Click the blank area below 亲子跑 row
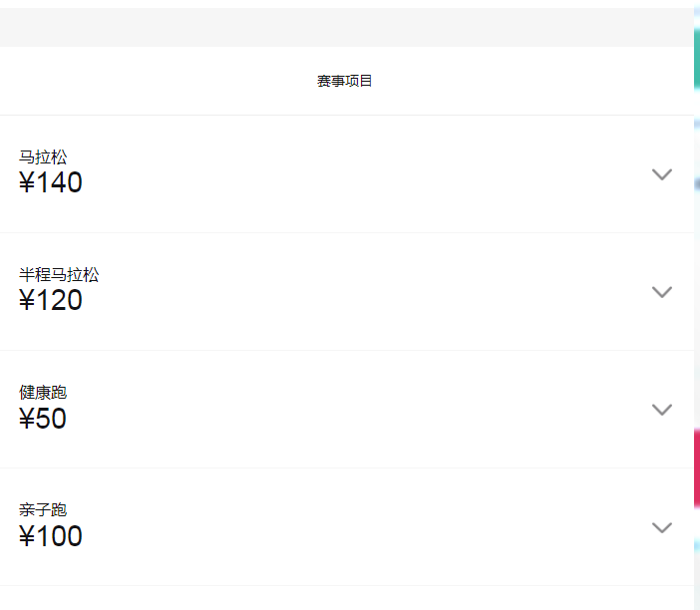 pos(345,598)
